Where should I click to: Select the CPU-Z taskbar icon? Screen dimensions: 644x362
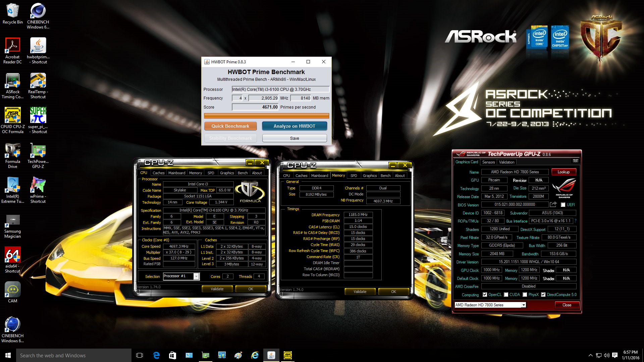coord(288,355)
